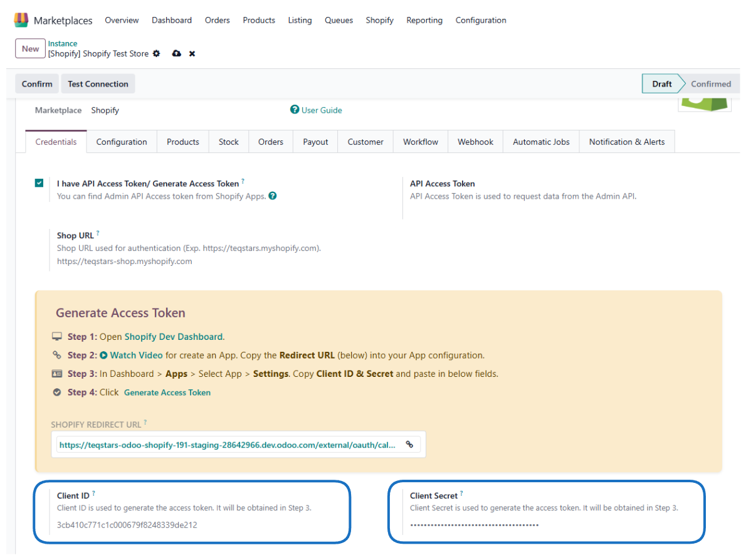Viewport: 746px width, 560px height.
Task: Click tooltip mark next to Shop URL label
Action: (x=98, y=233)
